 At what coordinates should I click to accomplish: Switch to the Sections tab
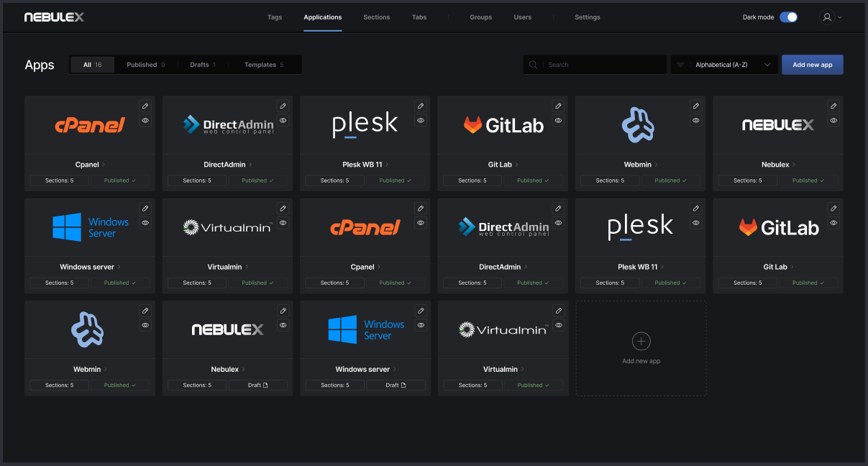click(x=376, y=17)
